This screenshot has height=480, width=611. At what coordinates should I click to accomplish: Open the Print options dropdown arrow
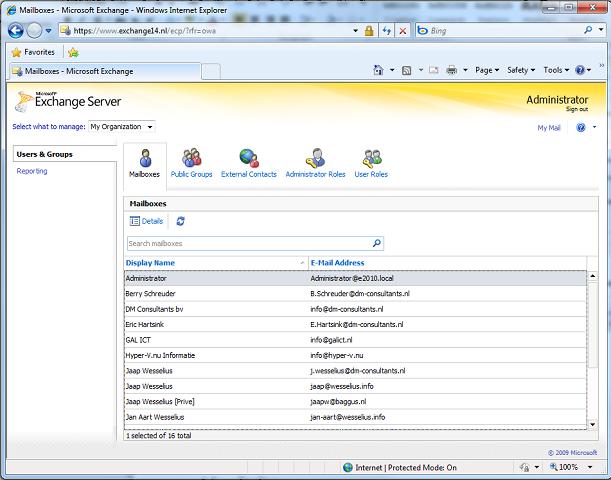(465, 70)
